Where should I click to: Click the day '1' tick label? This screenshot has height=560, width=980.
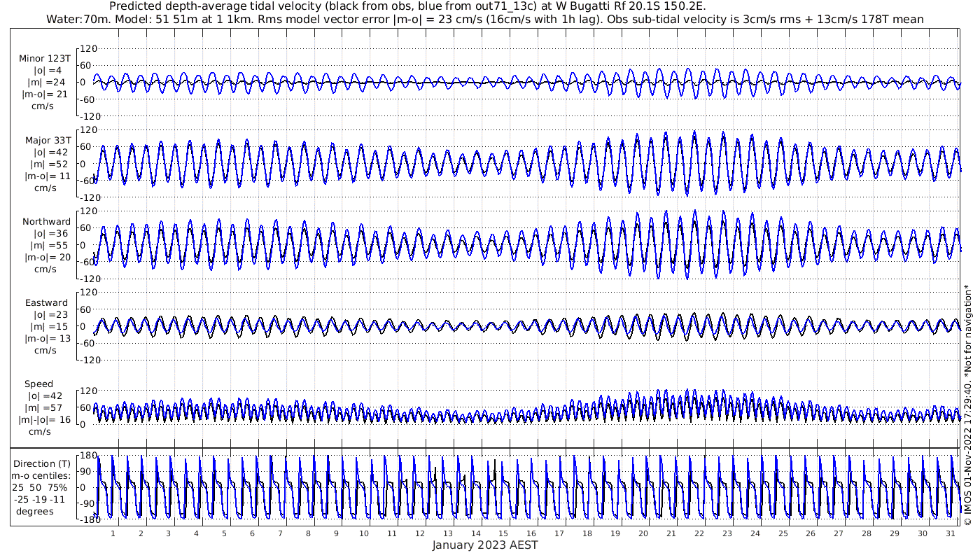(x=113, y=533)
